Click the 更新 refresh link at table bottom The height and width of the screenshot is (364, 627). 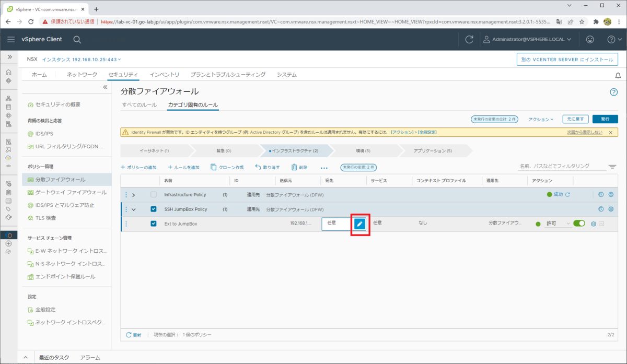point(134,334)
